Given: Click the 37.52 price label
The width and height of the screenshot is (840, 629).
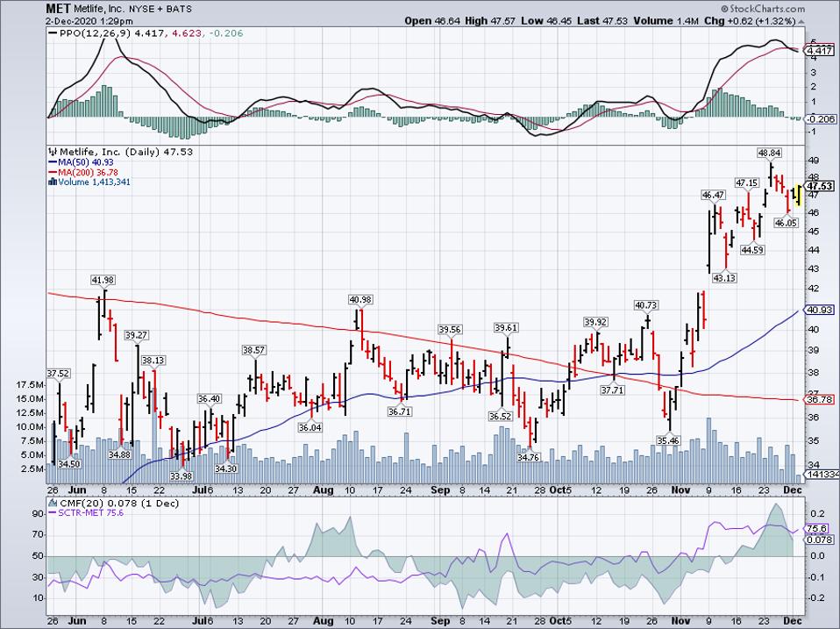Looking at the screenshot, I should tap(57, 374).
